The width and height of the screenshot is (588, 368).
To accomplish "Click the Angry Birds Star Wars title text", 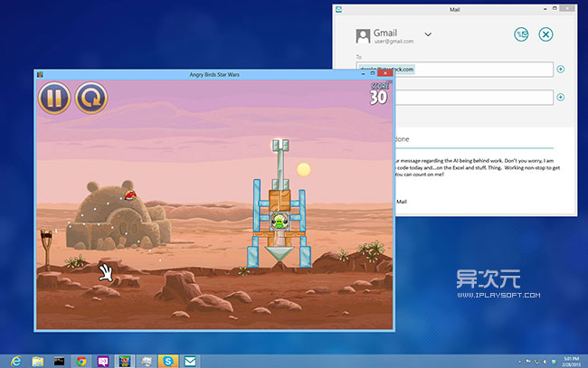I will point(214,74).
